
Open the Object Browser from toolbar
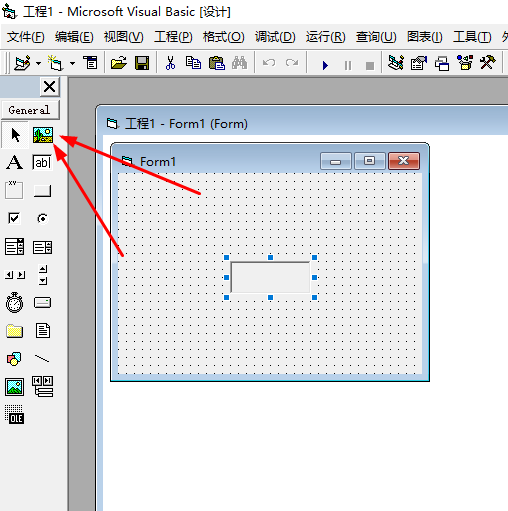click(465, 63)
